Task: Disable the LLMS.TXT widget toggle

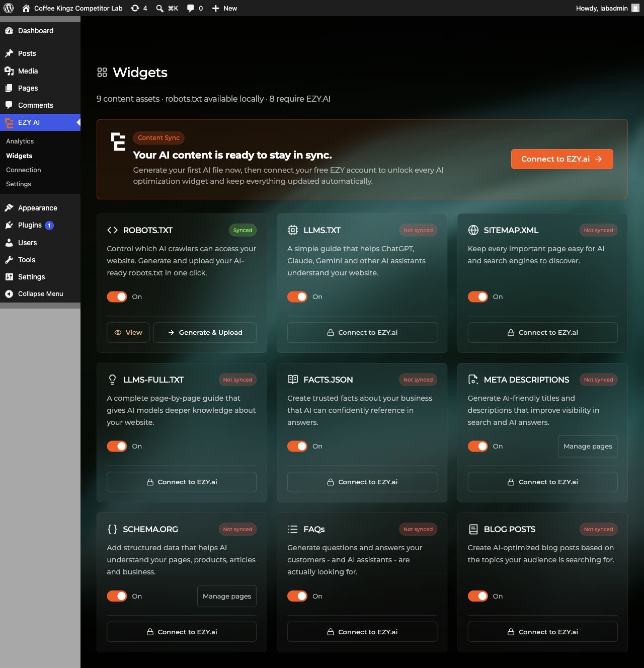Action: [x=297, y=296]
